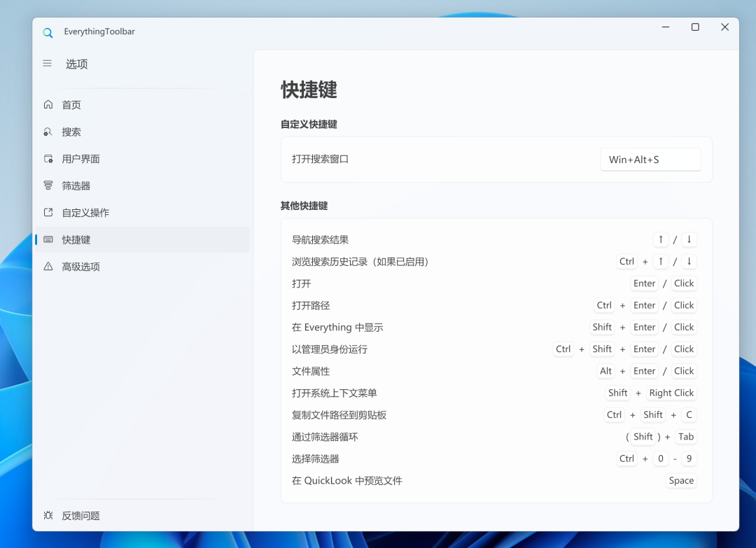Image resolution: width=756 pixels, height=548 pixels.
Task: Click the 0 key badge in 选择筛选器 row
Action: (x=661, y=459)
